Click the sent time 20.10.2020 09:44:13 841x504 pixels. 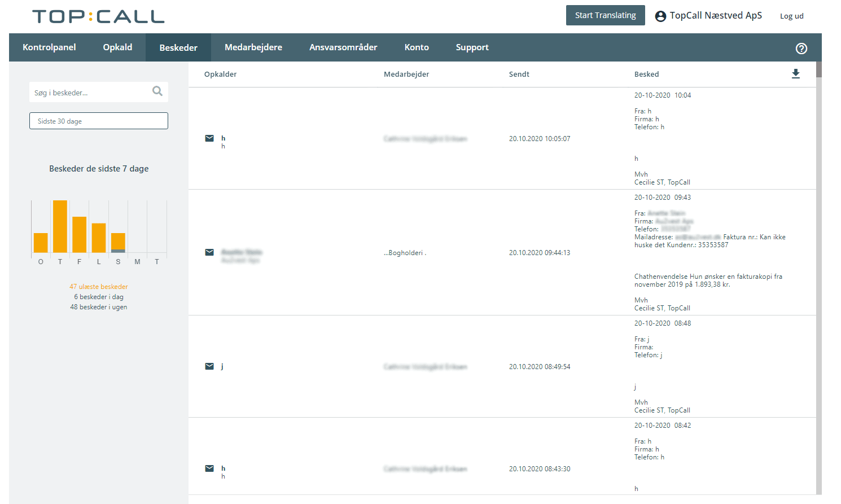tap(540, 253)
